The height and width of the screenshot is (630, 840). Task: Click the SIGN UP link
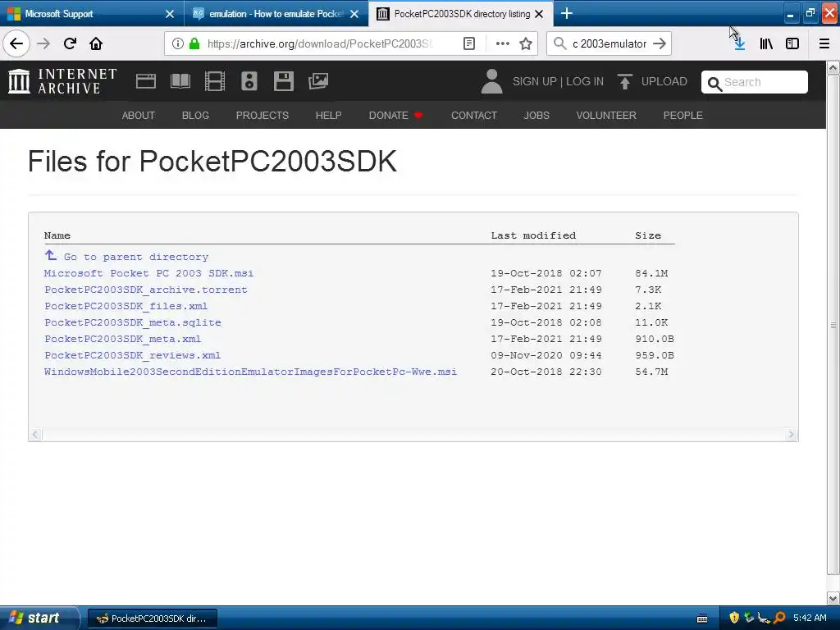tap(535, 81)
